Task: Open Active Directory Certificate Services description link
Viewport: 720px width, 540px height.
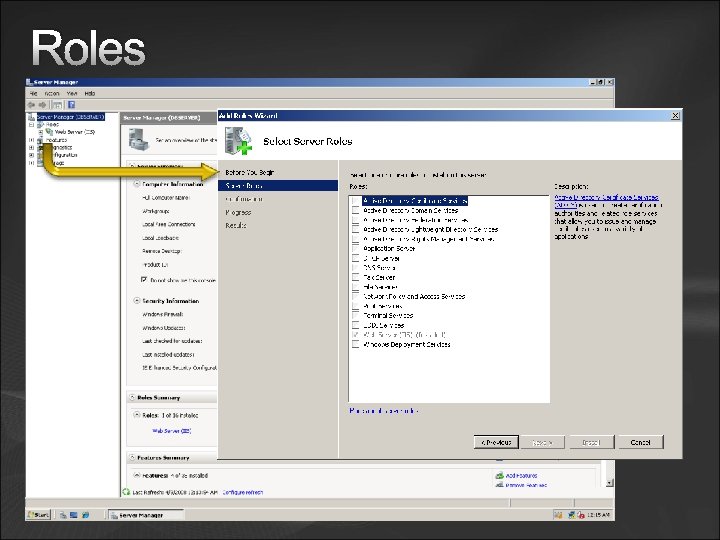Action: pos(606,201)
